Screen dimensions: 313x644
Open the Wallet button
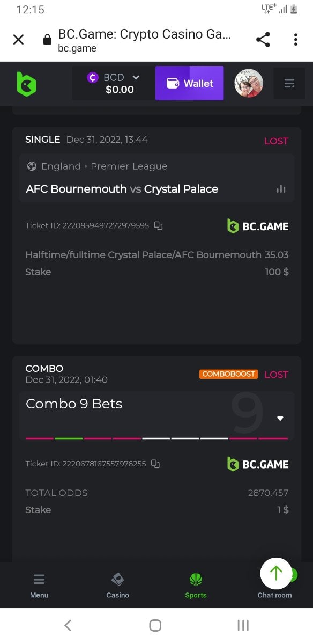point(189,83)
